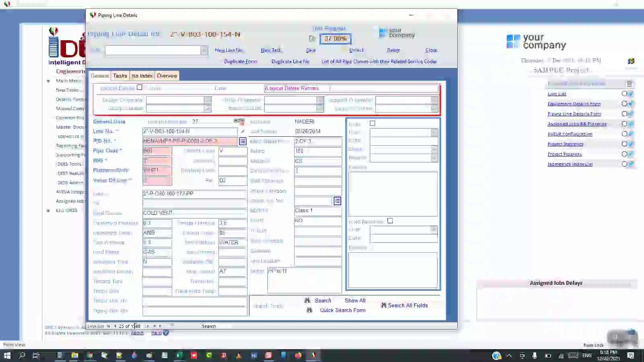The height and width of the screenshot is (362, 644).
Task: Open the Stress Checker dropdown
Action: pyautogui.click(x=320, y=108)
